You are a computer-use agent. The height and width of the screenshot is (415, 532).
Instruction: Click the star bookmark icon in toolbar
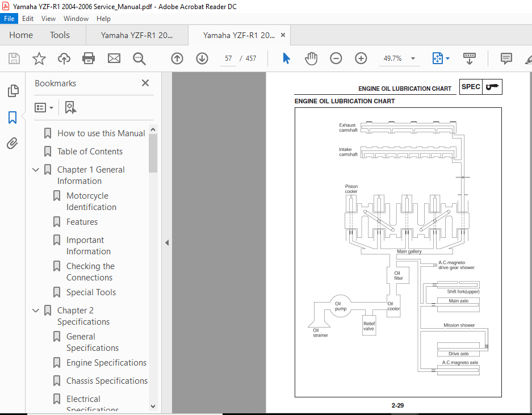(x=39, y=58)
